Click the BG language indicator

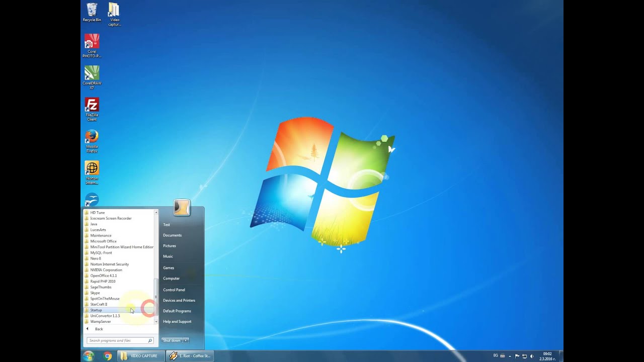496,356
